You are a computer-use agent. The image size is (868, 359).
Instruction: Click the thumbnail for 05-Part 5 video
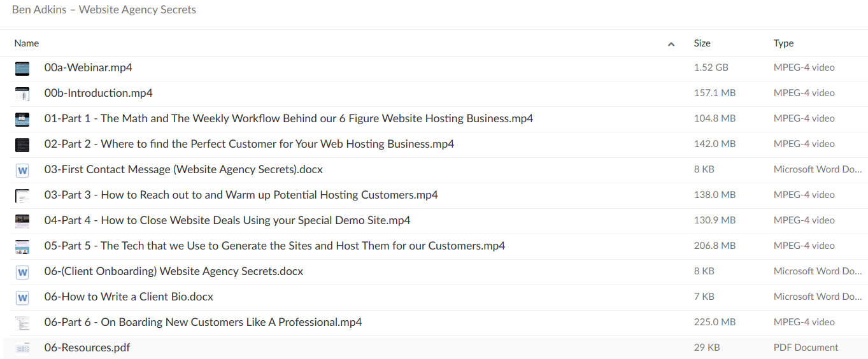tap(22, 246)
